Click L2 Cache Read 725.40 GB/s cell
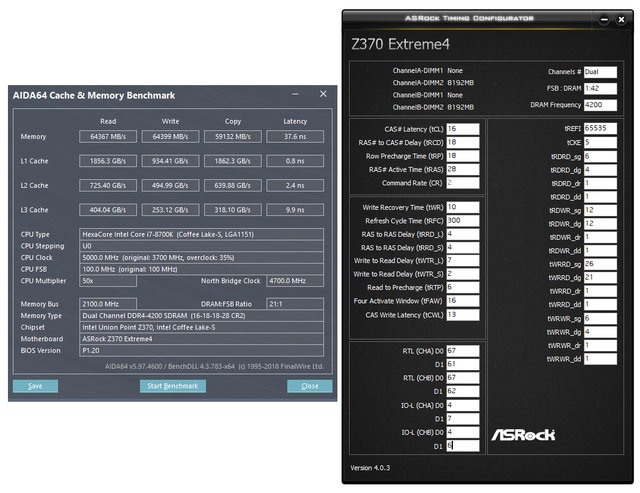This screenshot has width=640, height=493. (x=108, y=186)
